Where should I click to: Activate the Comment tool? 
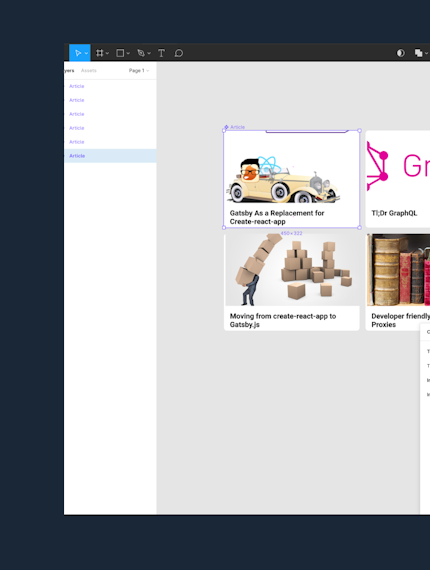pos(178,53)
